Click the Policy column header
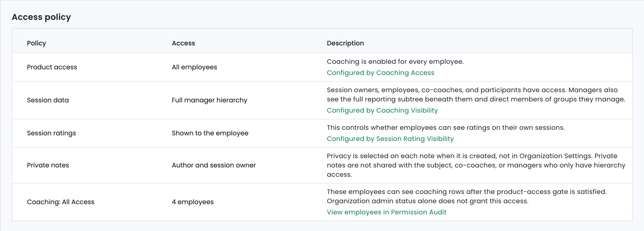This screenshot has height=231, width=644. 37,43
